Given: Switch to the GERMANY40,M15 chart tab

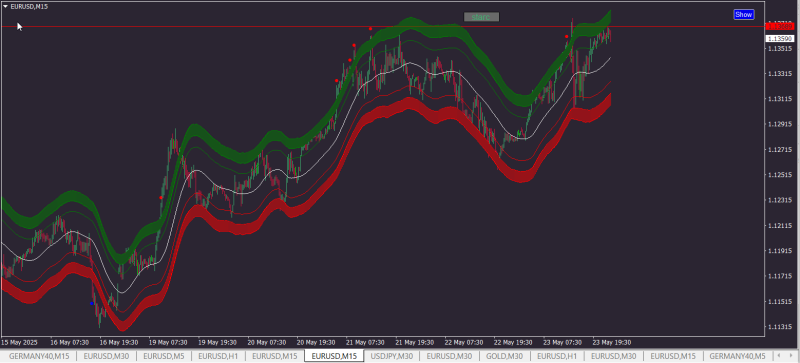Looking at the screenshot, I should click(39, 356).
